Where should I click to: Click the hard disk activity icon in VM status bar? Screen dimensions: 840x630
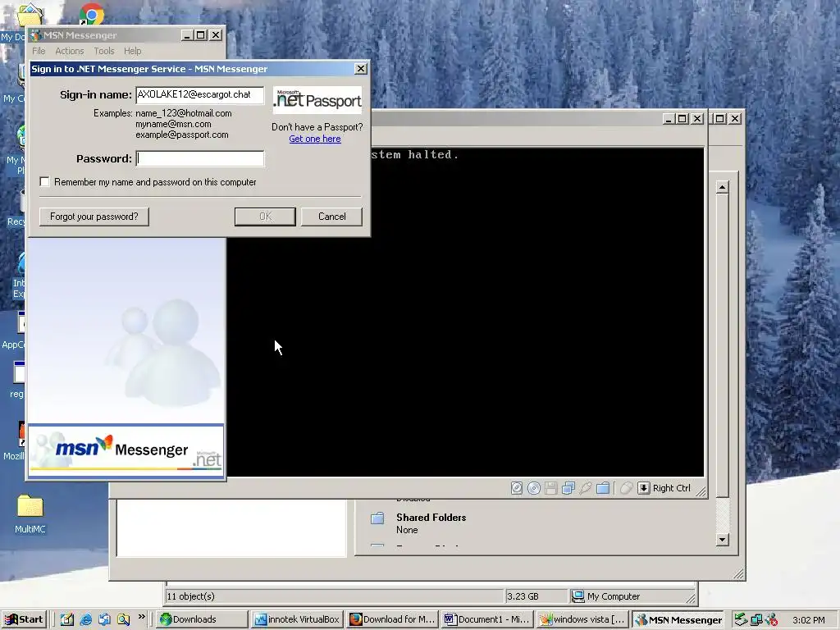pyautogui.click(x=517, y=488)
